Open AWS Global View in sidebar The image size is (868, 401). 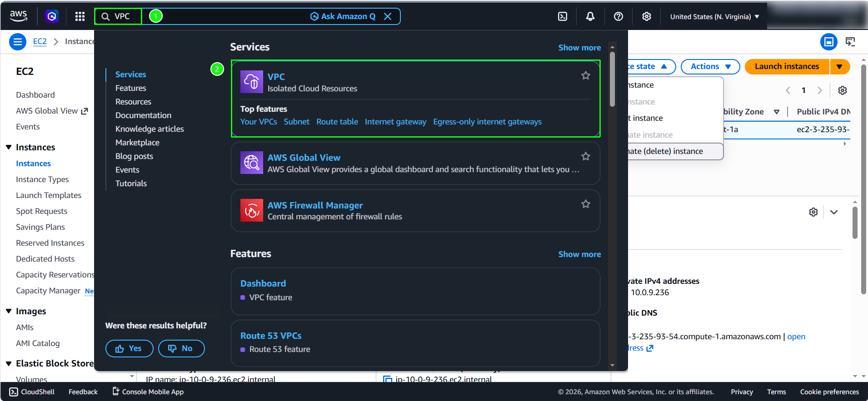(52, 111)
